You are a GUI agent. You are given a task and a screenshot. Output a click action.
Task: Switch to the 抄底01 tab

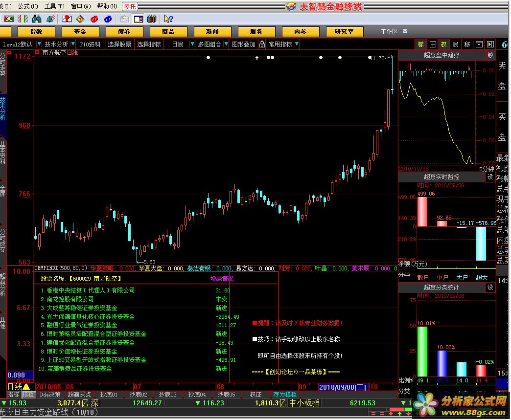coord(109,395)
